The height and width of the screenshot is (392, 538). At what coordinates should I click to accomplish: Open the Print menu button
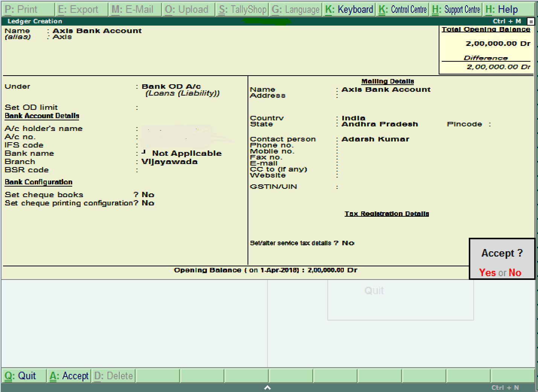pos(27,9)
